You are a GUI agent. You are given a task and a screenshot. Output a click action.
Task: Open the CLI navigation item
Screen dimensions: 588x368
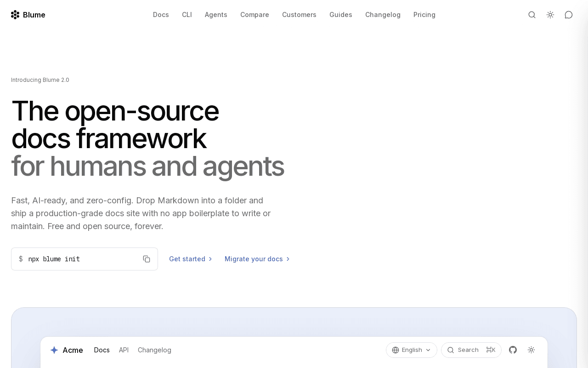(187, 15)
